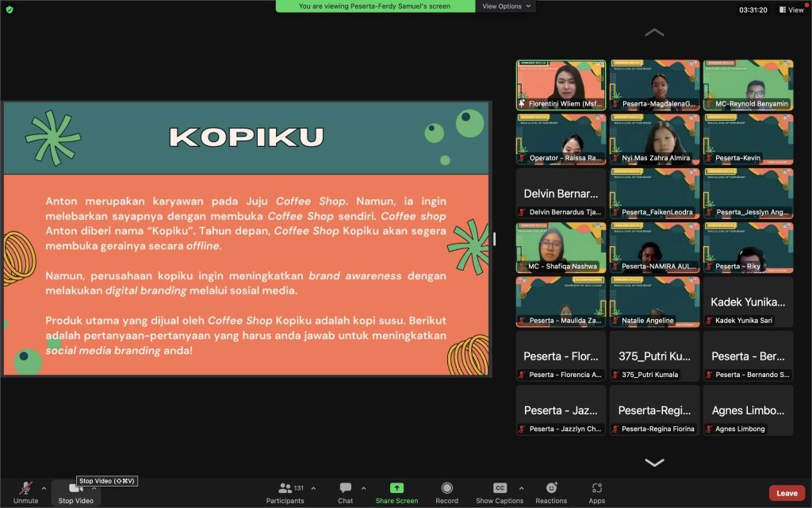Viewport: 812px width, 508px height.
Task: Click the green encryption shield icon
Action: click(x=10, y=10)
